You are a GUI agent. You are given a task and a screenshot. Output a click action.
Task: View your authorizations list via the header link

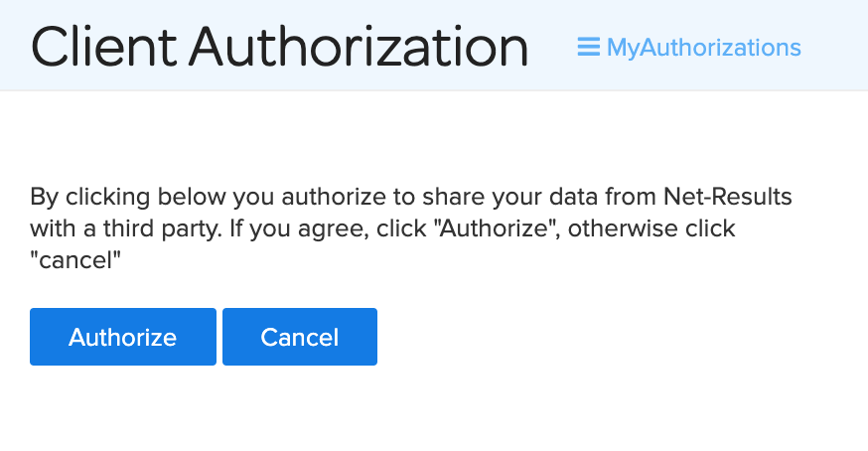(689, 48)
